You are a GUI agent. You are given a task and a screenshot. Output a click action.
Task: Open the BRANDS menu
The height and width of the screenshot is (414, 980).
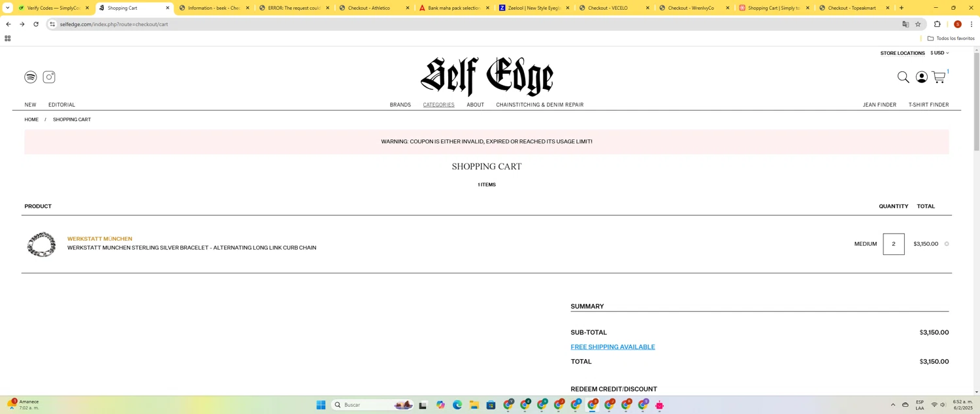(x=400, y=105)
